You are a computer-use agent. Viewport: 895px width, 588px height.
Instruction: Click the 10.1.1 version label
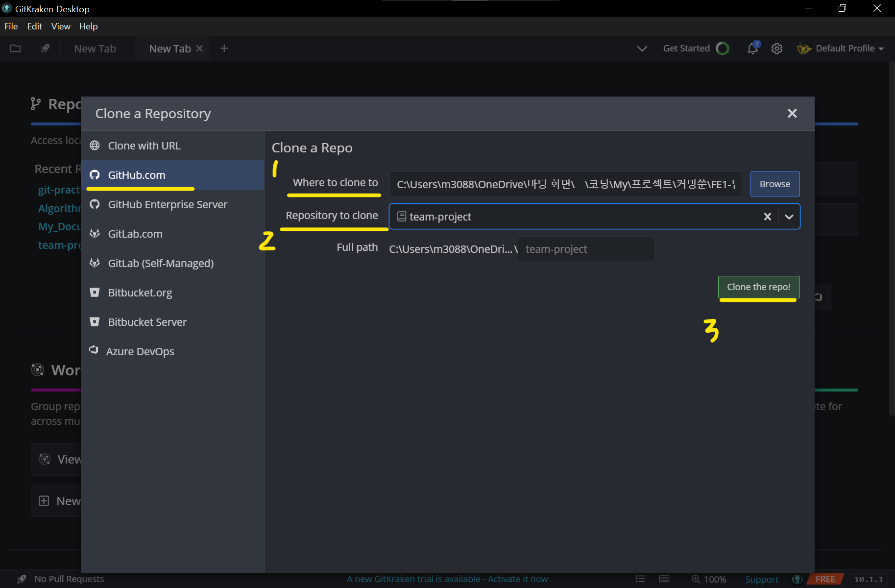(869, 579)
